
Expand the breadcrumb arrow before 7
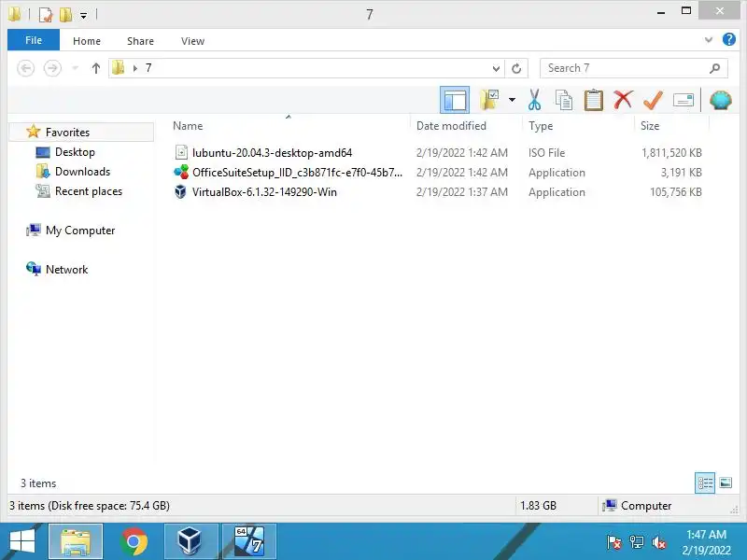tap(135, 68)
